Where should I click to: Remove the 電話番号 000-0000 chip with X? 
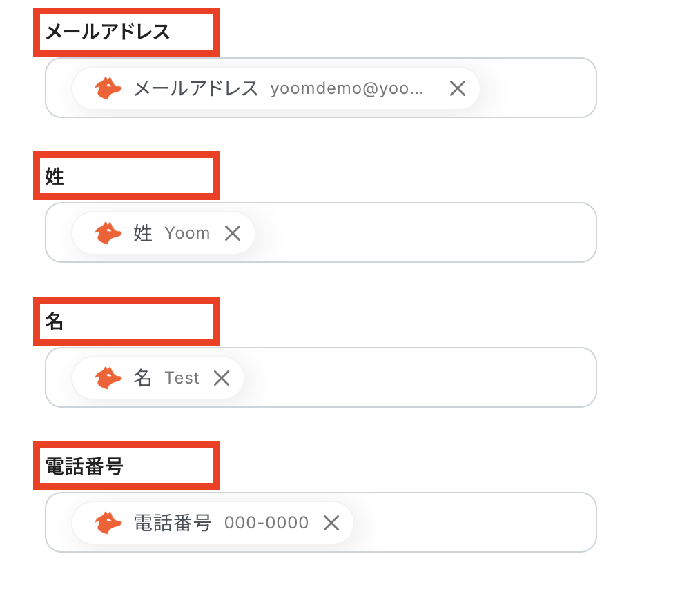331,523
